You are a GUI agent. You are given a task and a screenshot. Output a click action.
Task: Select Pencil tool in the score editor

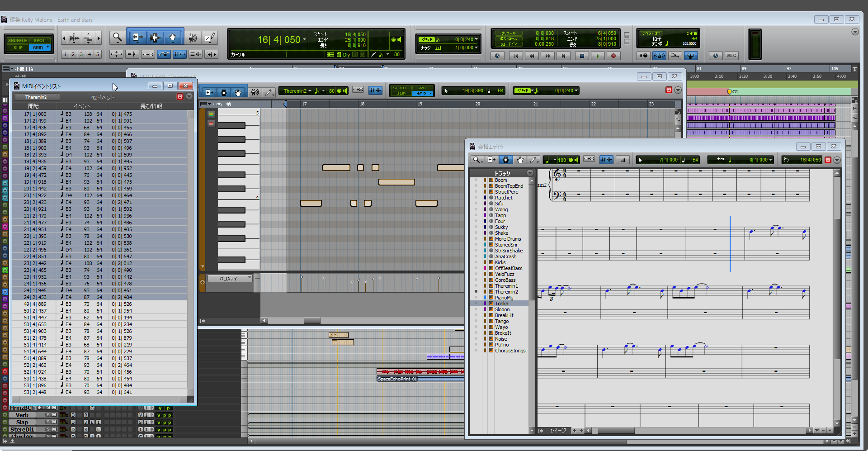coord(533,160)
